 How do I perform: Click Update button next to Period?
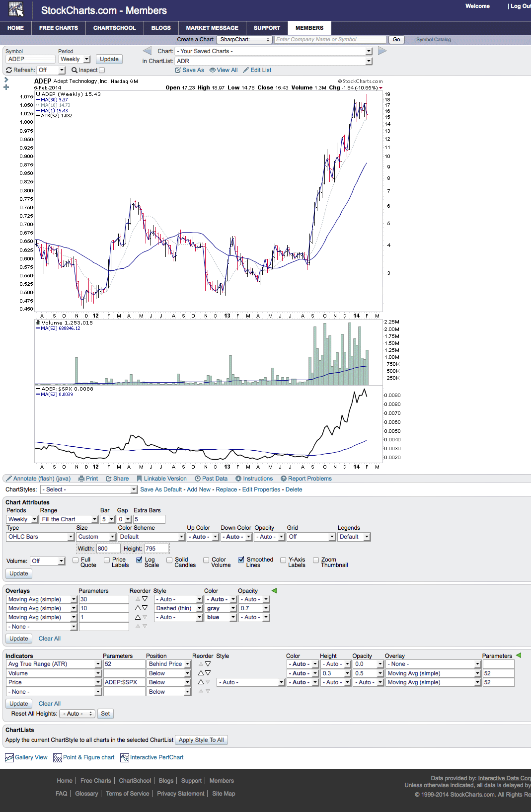pyautogui.click(x=109, y=59)
